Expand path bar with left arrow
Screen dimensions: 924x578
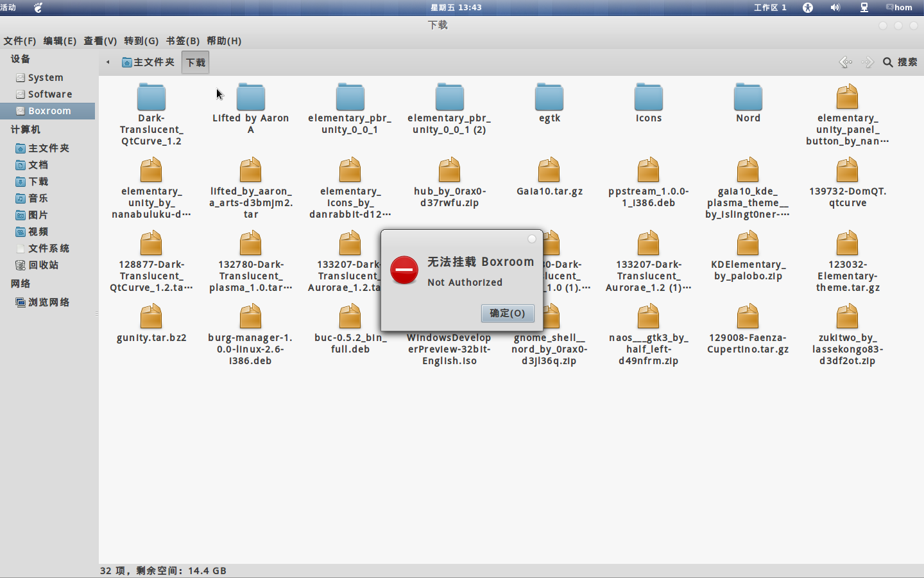[108, 62]
